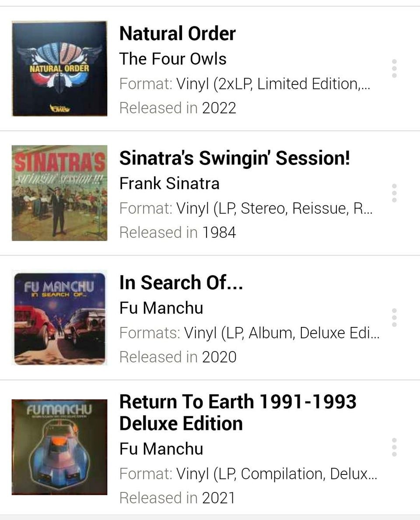Tap Return To Earth album cover
Screen dimensions: 420x520
point(59,447)
